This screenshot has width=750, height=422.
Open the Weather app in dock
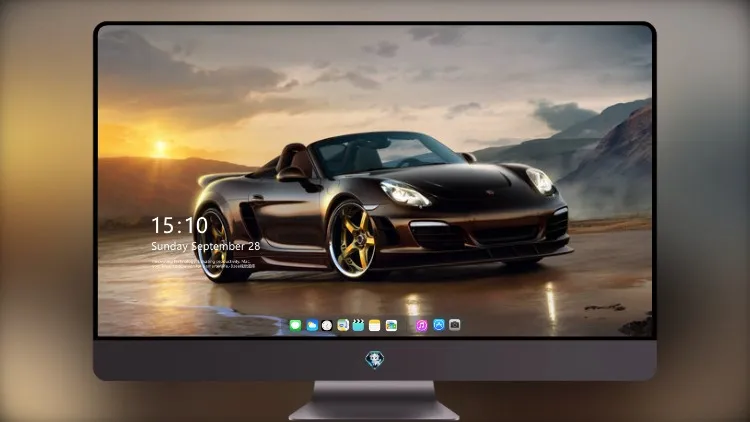311,325
